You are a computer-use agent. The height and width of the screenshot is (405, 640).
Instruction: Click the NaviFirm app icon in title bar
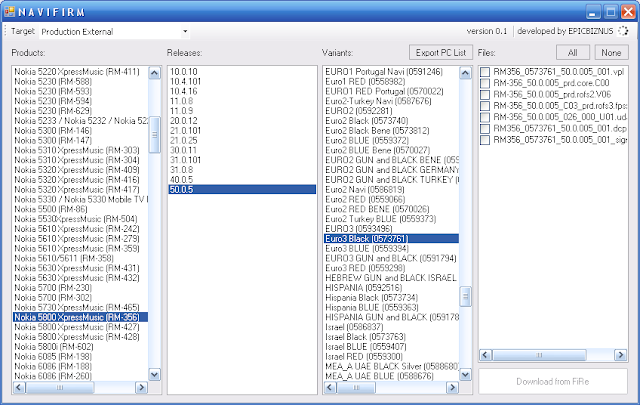click(x=9, y=11)
